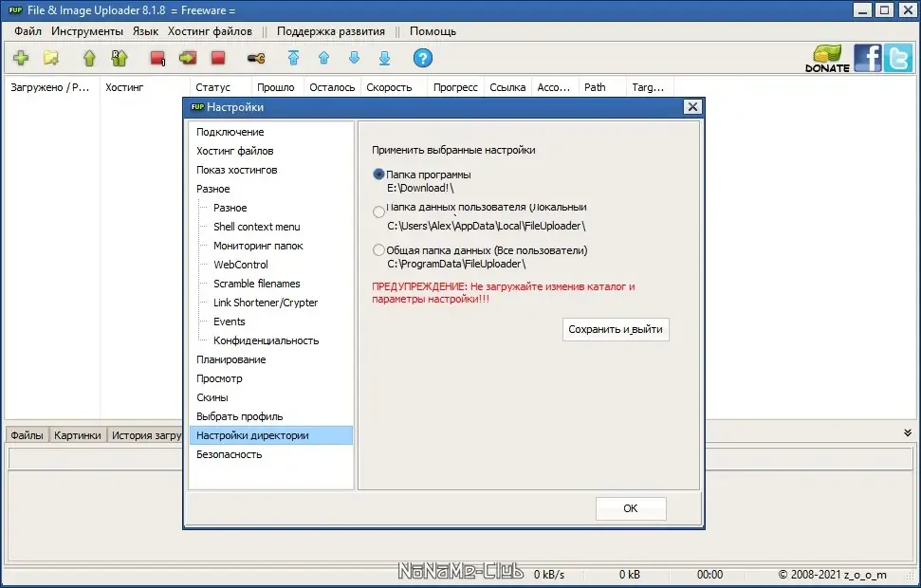Viewport: 921px width, 588px height.
Task: Open settings via the wrench icon
Action: 256,58
